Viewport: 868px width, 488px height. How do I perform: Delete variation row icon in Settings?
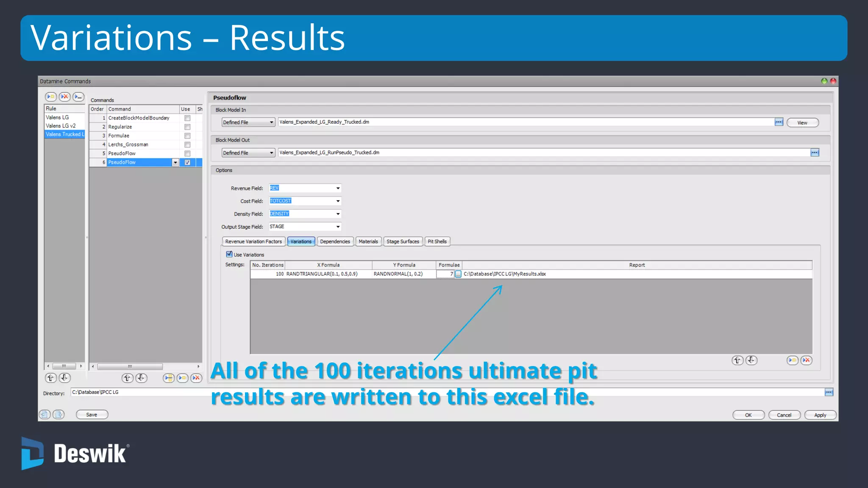[x=806, y=360]
